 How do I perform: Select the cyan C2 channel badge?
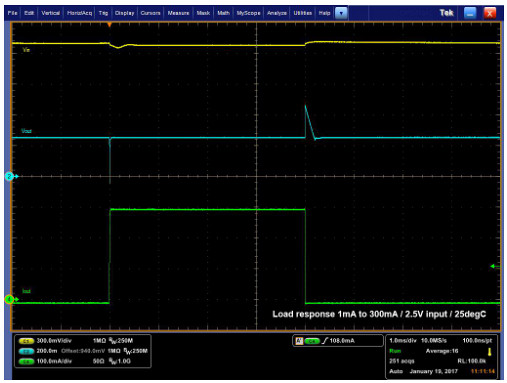point(26,351)
